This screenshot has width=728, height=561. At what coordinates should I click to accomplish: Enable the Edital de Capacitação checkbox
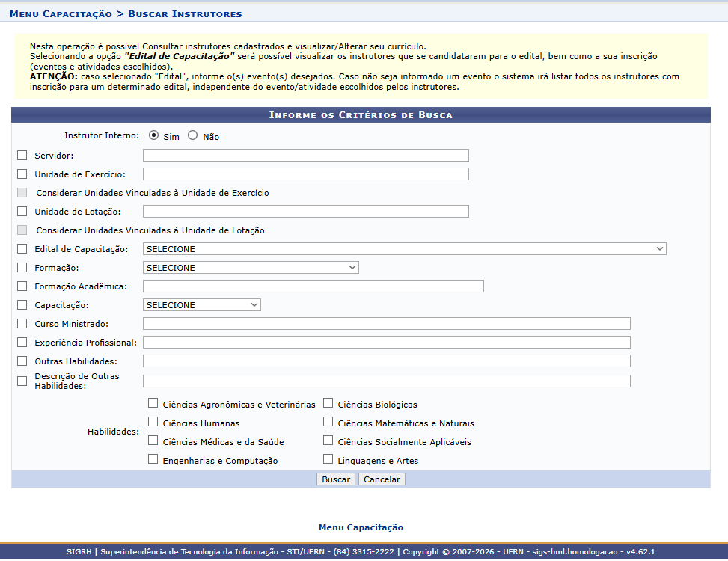click(22, 249)
